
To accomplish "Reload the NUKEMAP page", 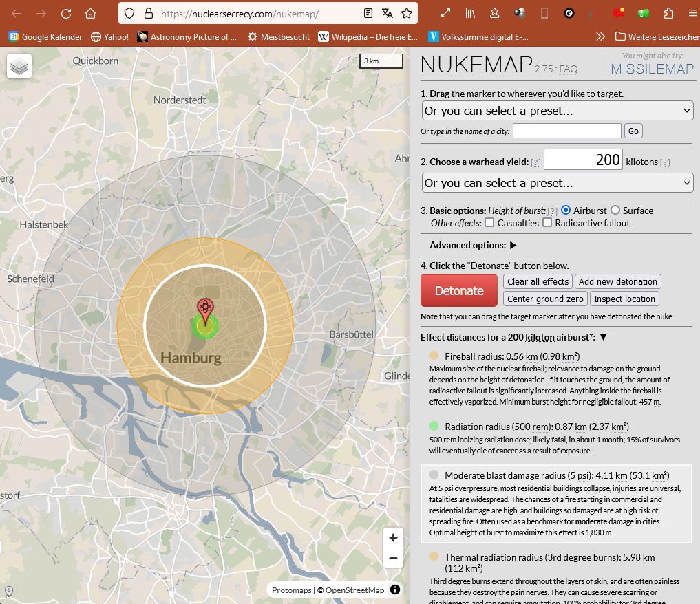I will point(66,13).
